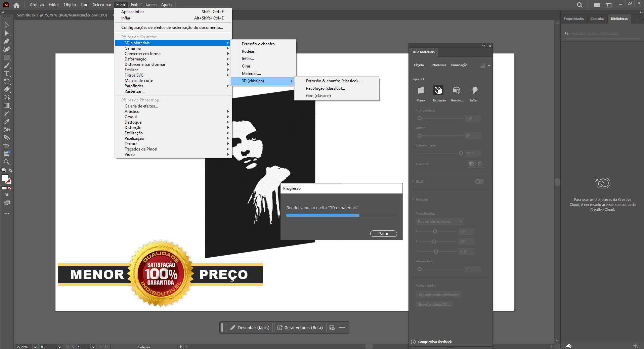Open rotation angle dropdown in status bar
The height and width of the screenshot is (349, 644).
tap(59, 347)
